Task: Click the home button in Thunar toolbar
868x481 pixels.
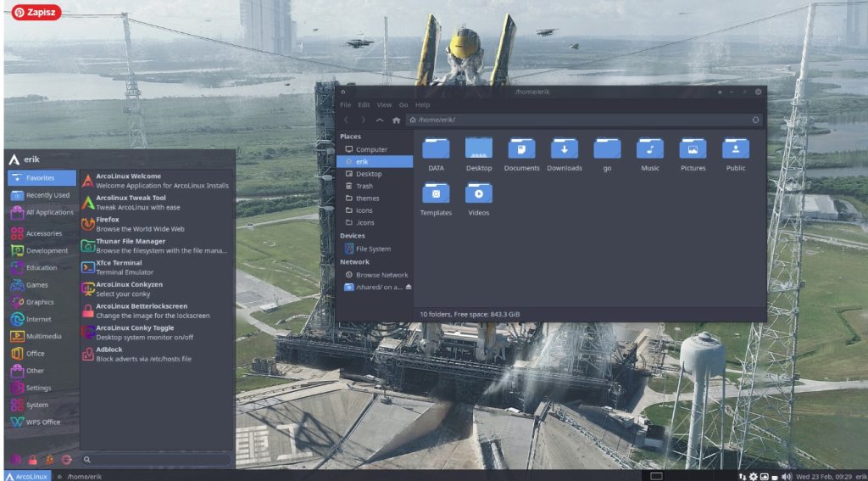Action: [396, 120]
